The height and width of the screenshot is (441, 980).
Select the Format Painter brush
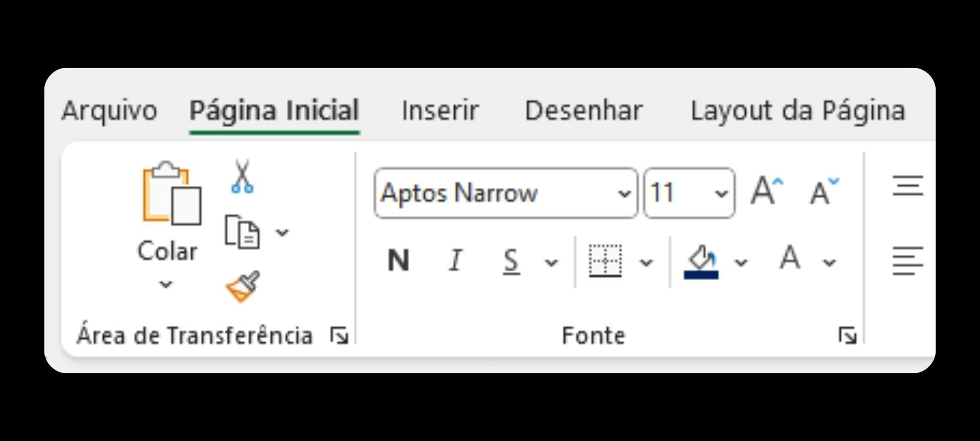tap(243, 287)
